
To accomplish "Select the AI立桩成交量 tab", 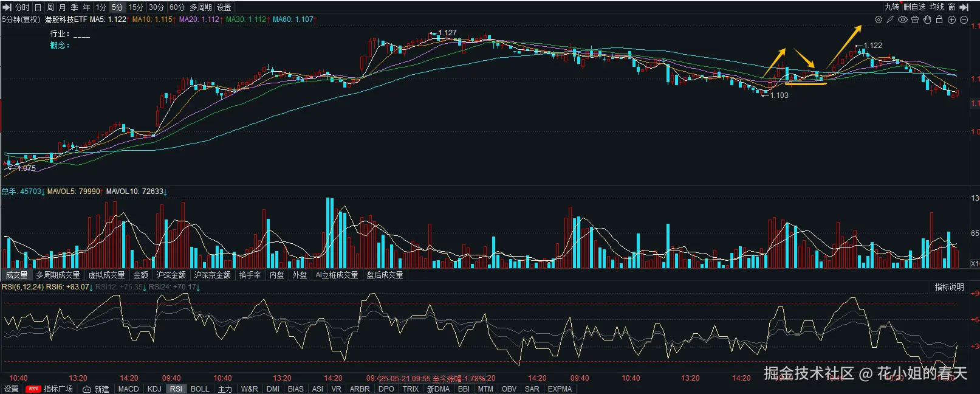I will (337, 275).
